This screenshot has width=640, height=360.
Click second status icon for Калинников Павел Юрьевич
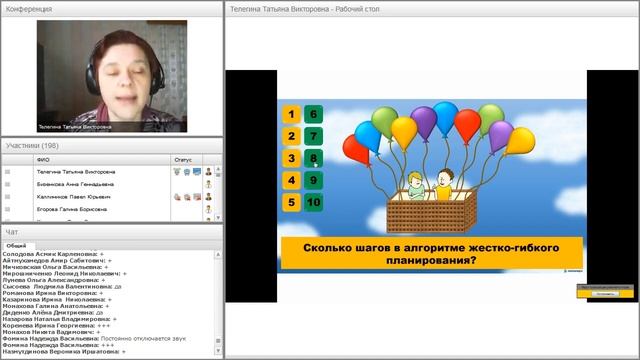coord(187,197)
